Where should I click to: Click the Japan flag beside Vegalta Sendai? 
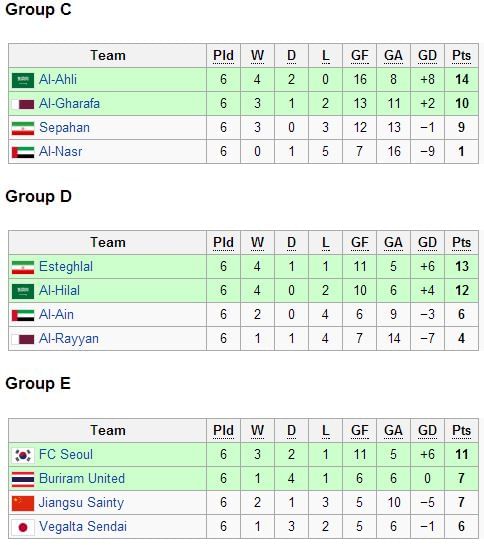point(23,527)
